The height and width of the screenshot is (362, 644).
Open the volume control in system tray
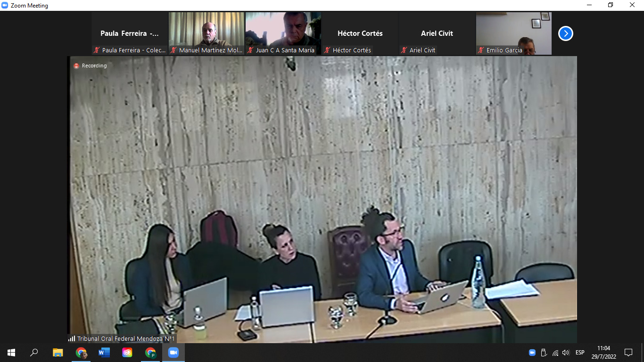pyautogui.click(x=566, y=353)
